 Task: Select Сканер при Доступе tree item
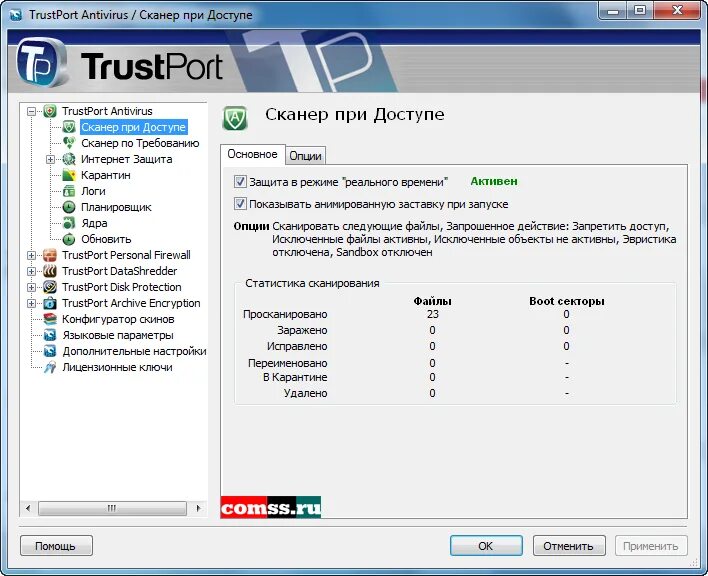coord(133,127)
